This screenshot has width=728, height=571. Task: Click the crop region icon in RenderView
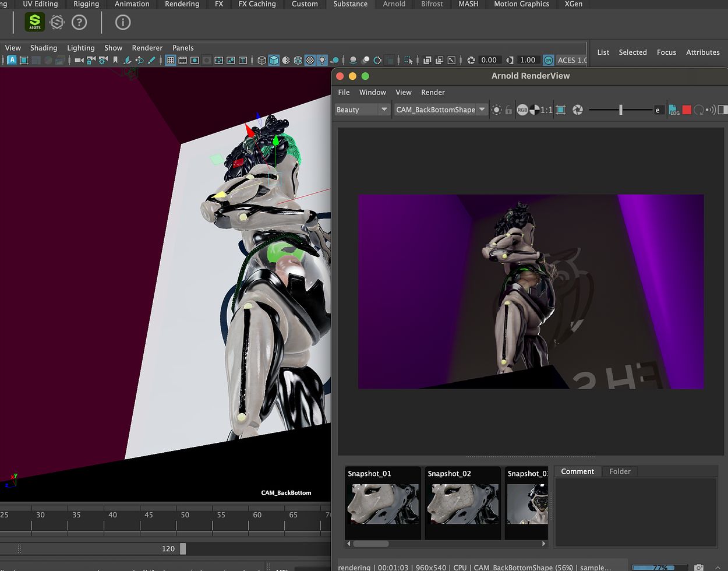[561, 110]
